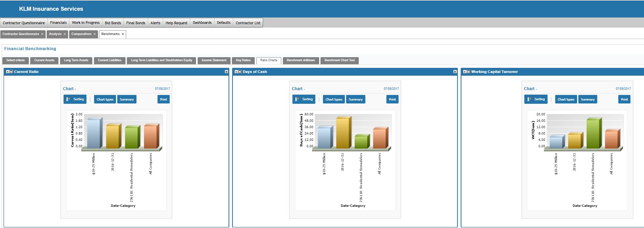Screen dimensions: 644x228
Task: Open the Benchmark Chart Tool tab
Action: 339,60
